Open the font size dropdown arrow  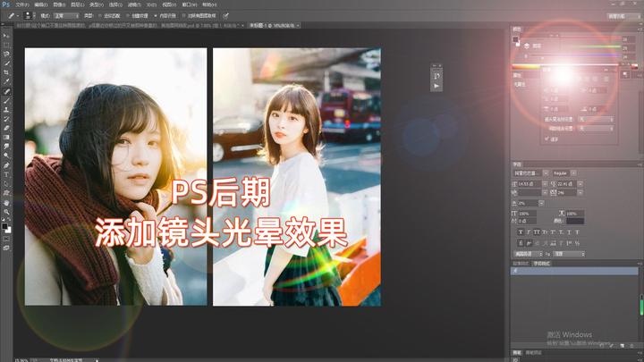click(545, 184)
